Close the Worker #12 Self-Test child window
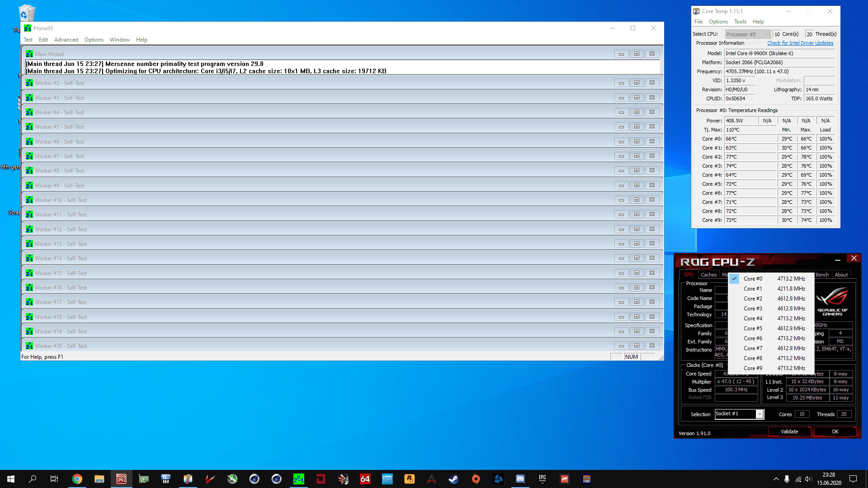This screenshot has height=488, width=868. 652,229
